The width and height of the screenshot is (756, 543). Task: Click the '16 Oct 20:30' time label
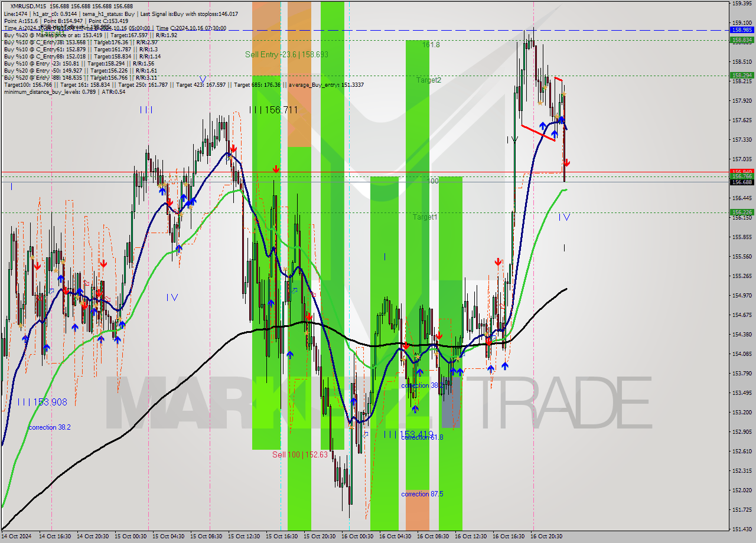click(546, 537)
